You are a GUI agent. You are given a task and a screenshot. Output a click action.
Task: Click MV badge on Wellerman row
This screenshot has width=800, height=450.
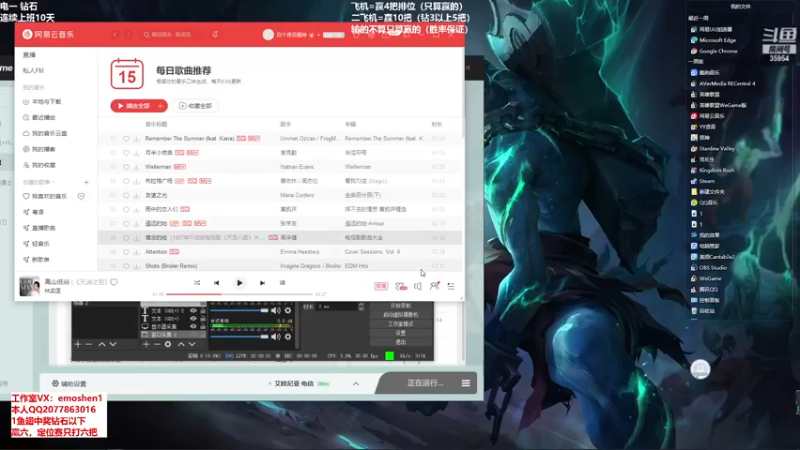(x=180, y=167)
